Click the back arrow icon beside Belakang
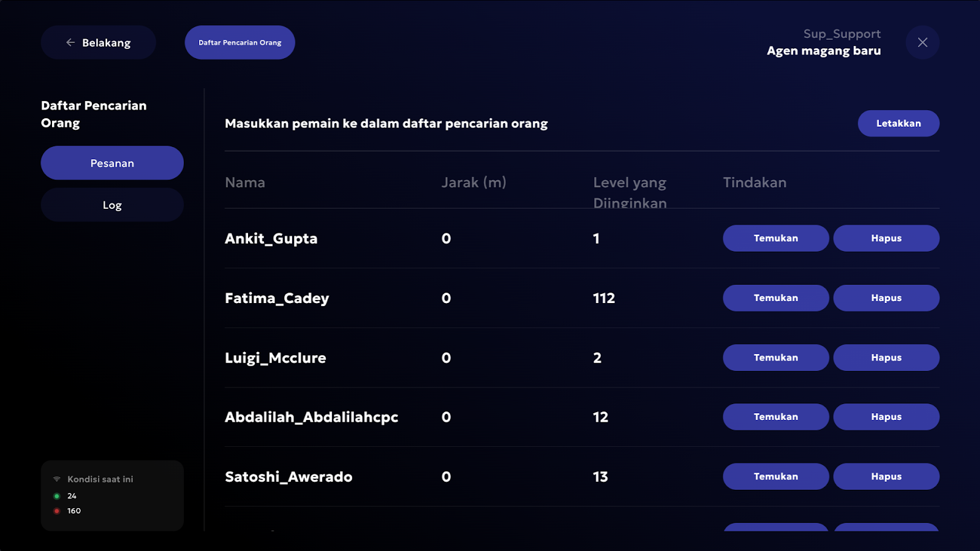Screen dimensions: 980x551 [70, 42]
